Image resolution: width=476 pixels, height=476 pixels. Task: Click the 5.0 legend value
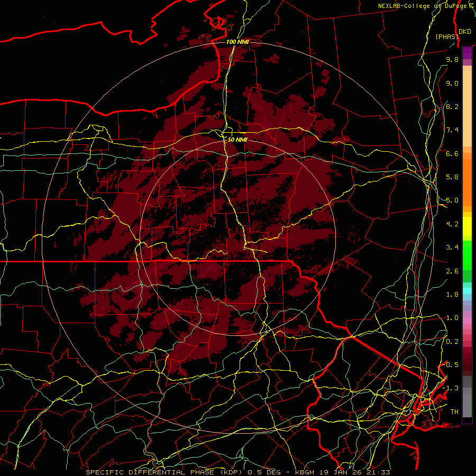click(452, 200)
